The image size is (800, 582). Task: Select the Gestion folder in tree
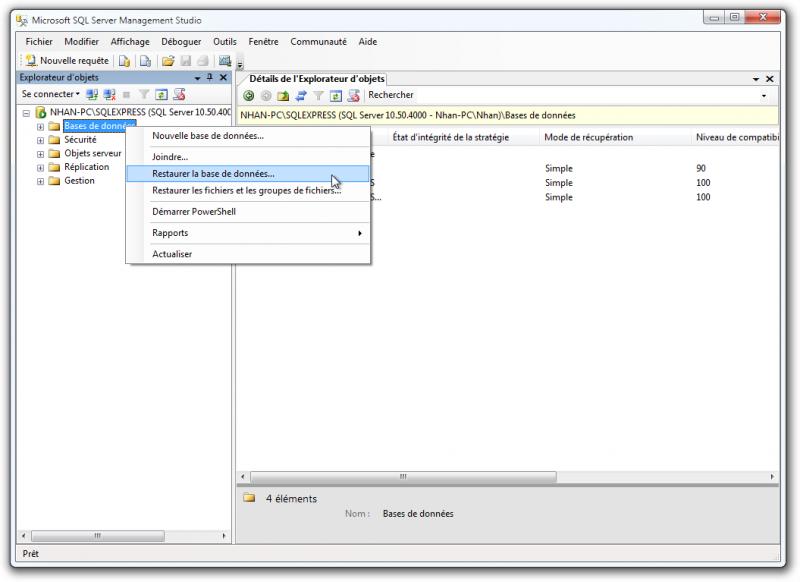pos(79,181)
